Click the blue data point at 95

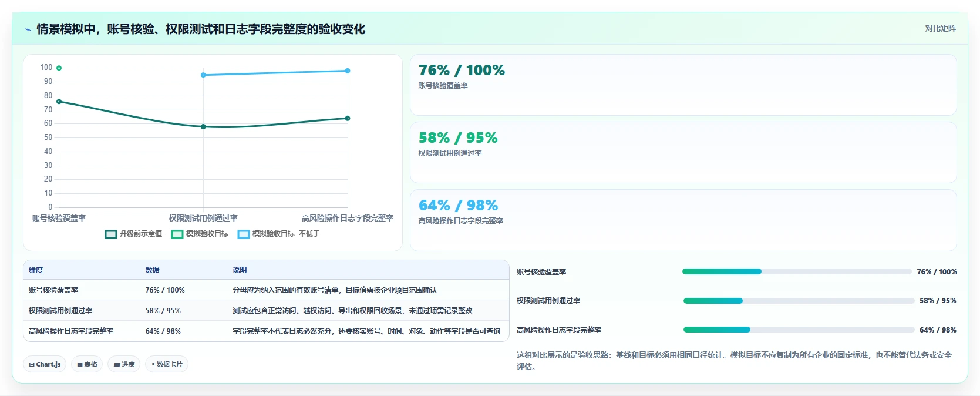pyautogui.click(x=203, y=75)
